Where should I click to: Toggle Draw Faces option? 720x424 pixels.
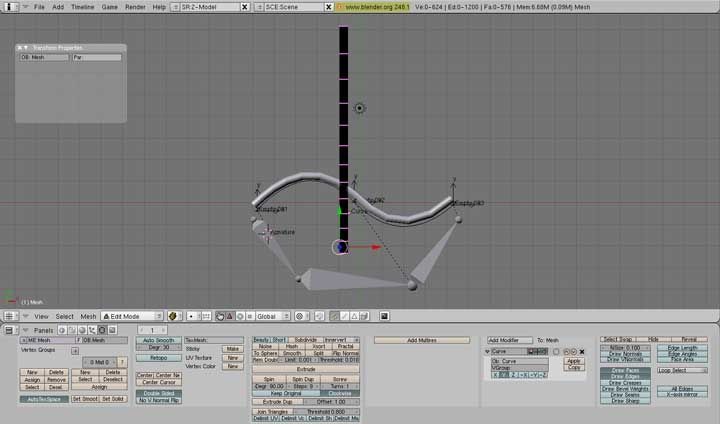pos(625,371)
